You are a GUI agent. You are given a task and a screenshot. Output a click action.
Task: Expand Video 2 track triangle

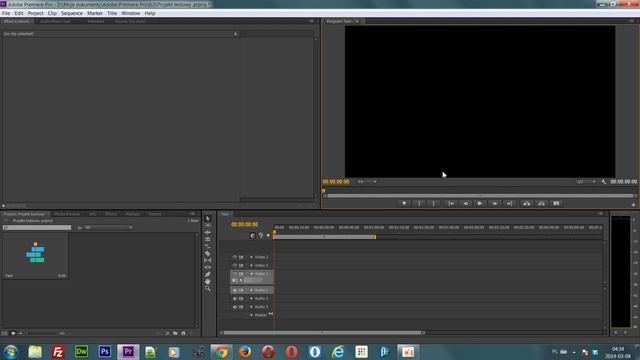pyautogui.click(x=251, y=265)
